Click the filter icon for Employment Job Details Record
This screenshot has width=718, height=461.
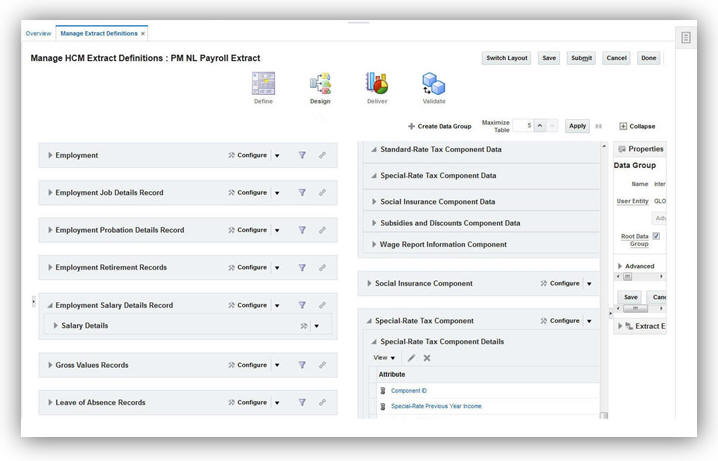click(302, 193)
